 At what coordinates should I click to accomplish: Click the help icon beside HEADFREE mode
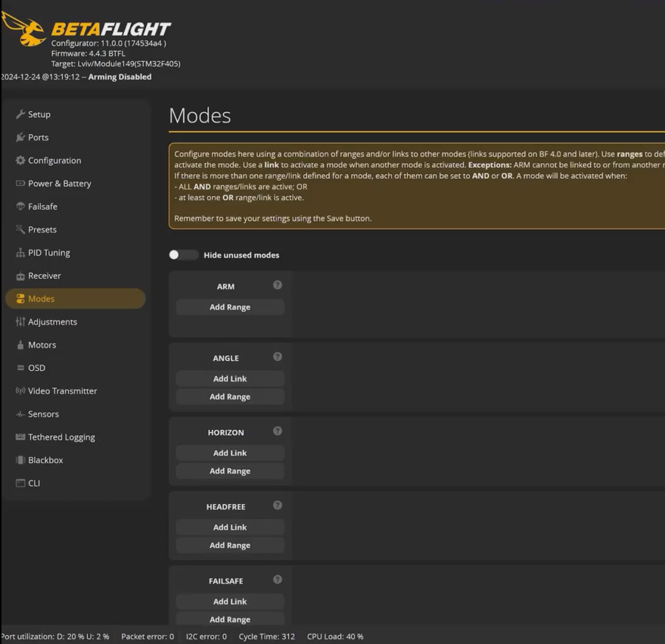[278, 506]
